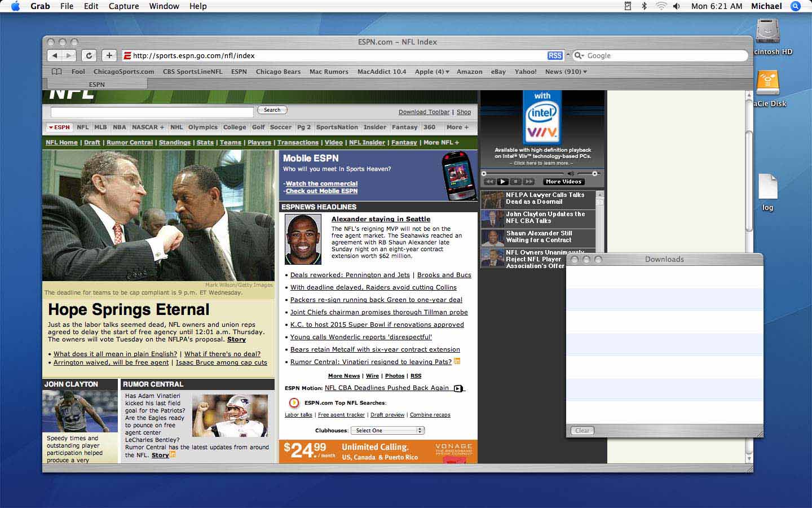
Task: Click the Google search magnifier icon
Action: coord(578,55)
